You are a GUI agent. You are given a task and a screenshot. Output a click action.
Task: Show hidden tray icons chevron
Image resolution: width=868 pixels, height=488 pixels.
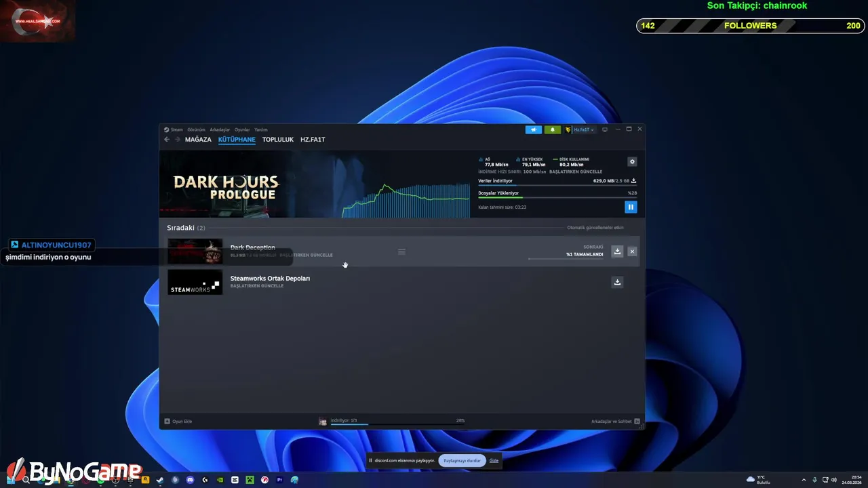pyautogui.click(x=804, y=480)
